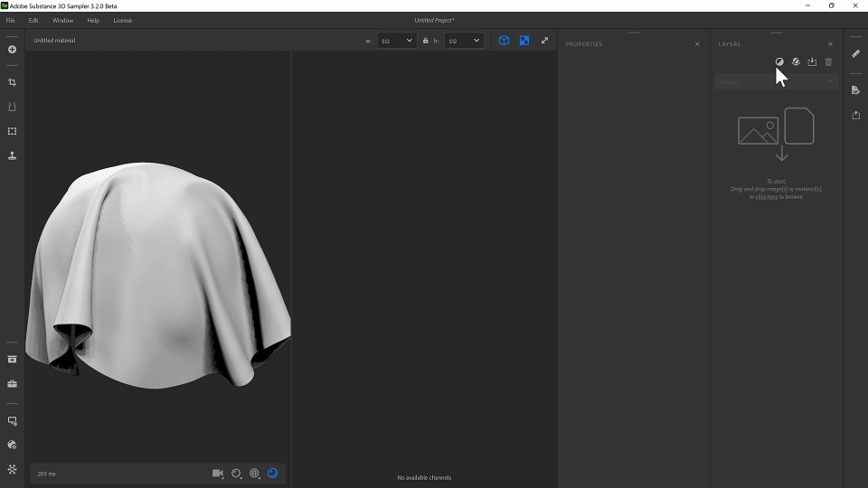Open the camera settings in viewport
868x488 pixels.
pyautogui.click(x=218, y=474)
